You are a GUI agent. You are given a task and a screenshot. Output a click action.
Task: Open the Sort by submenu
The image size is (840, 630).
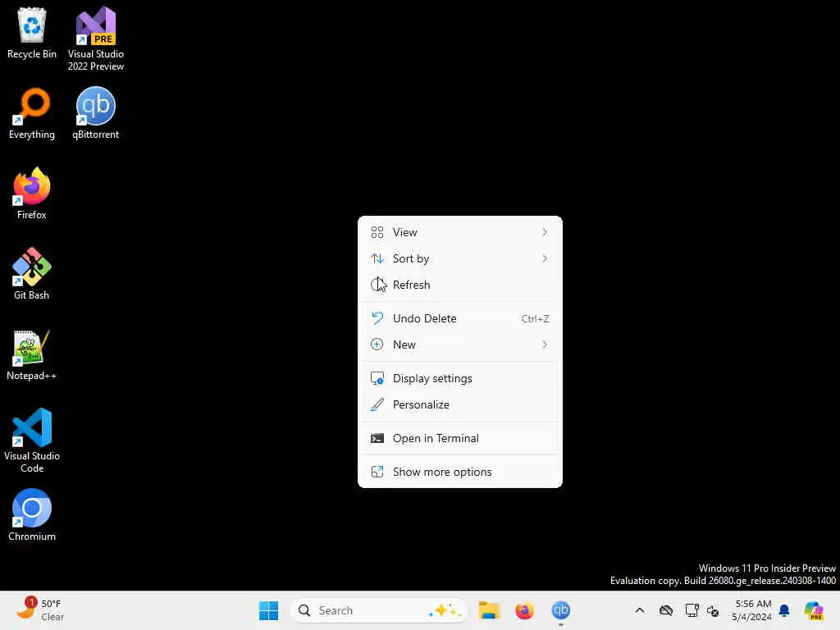(459, 258)
